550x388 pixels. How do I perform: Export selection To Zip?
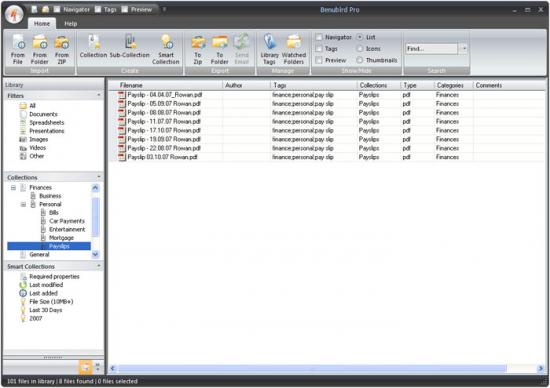pos(198,49)
